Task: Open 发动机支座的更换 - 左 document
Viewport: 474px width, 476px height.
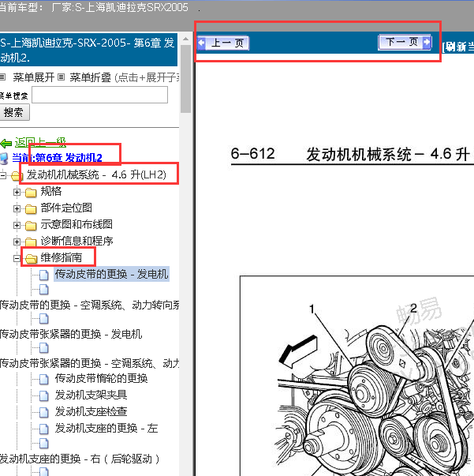Action: pyautogui.click(x=106, y=428)
